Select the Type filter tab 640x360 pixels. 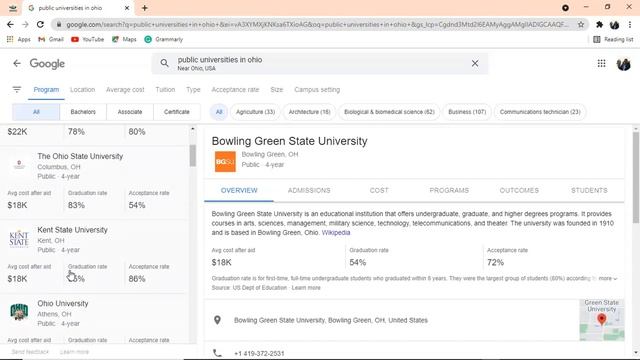tap(193, 90)
